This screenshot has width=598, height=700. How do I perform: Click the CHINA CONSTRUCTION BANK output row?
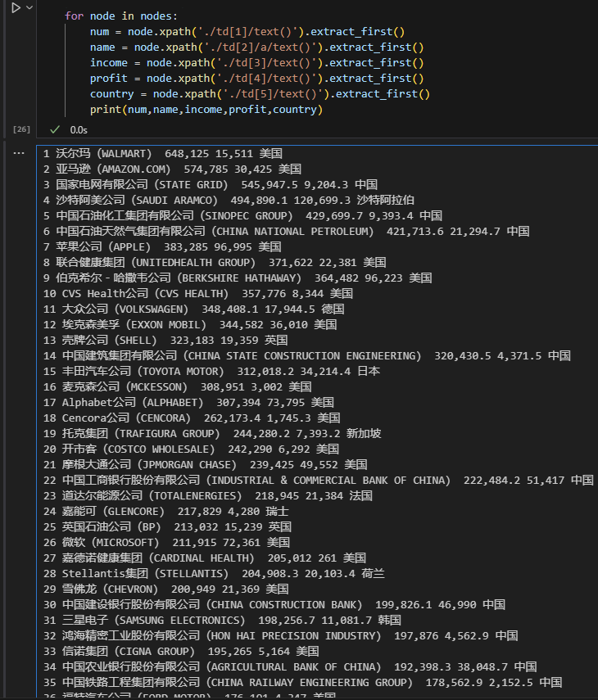(x=274, y=605)
